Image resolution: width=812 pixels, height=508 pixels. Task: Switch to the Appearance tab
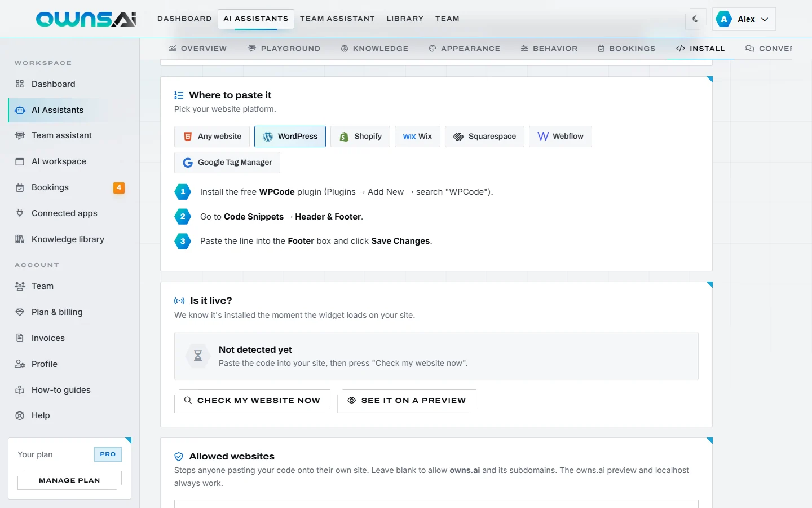point(464,49)
